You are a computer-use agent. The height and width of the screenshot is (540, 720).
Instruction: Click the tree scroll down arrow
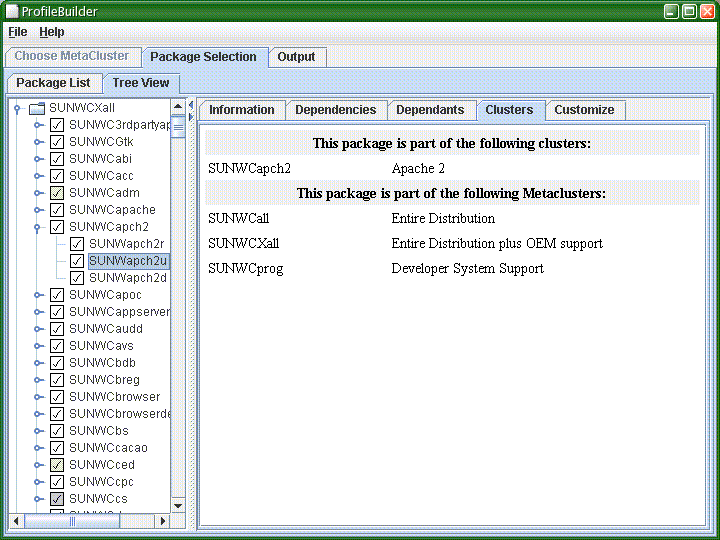pos(178,506)
